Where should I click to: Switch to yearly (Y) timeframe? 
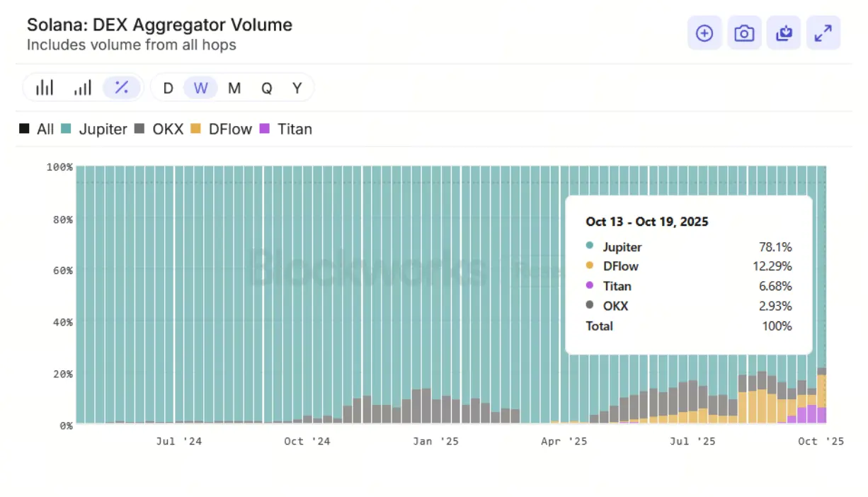297,88
